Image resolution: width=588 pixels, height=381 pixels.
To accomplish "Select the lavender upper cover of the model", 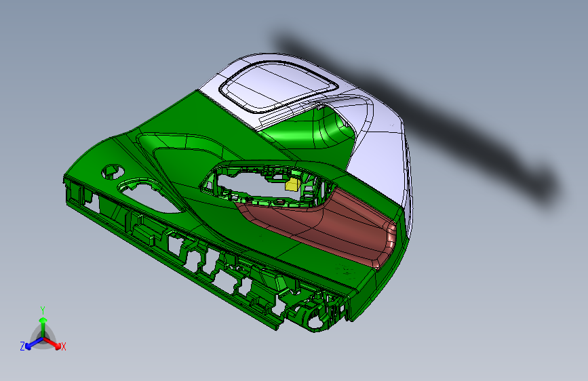I will coord(378,157).
